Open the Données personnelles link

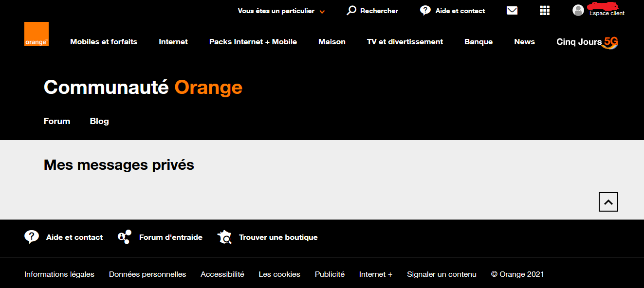(x=147, y=274)
